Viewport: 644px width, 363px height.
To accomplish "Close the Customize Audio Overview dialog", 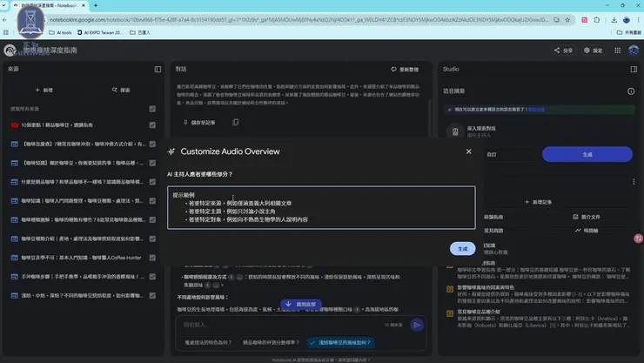I will (x=468, y=151).
